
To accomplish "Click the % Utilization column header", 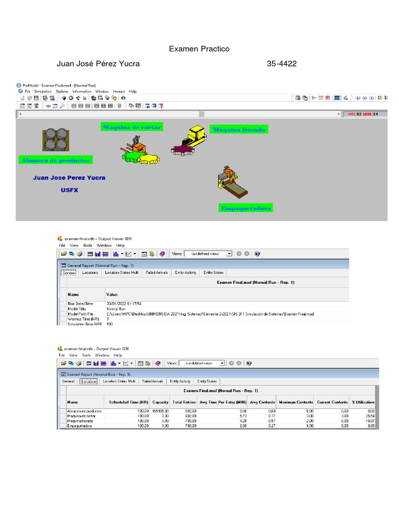I will click(x=363, y=402).
